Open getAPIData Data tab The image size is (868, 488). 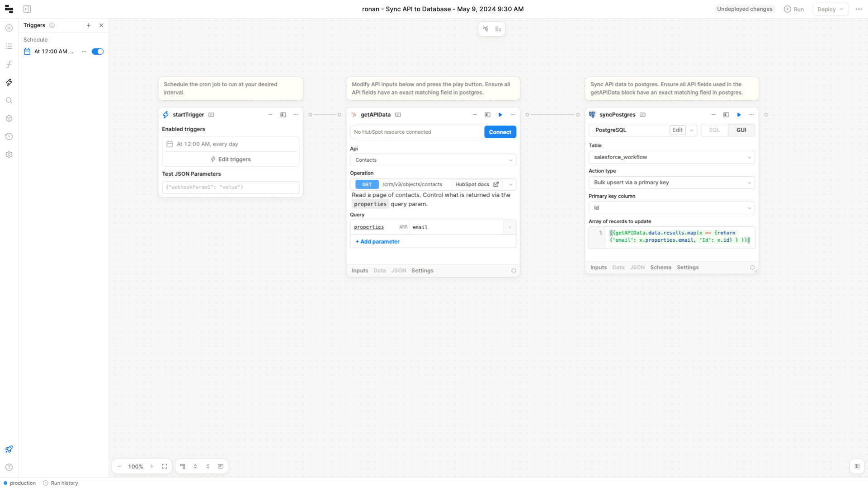380,271
